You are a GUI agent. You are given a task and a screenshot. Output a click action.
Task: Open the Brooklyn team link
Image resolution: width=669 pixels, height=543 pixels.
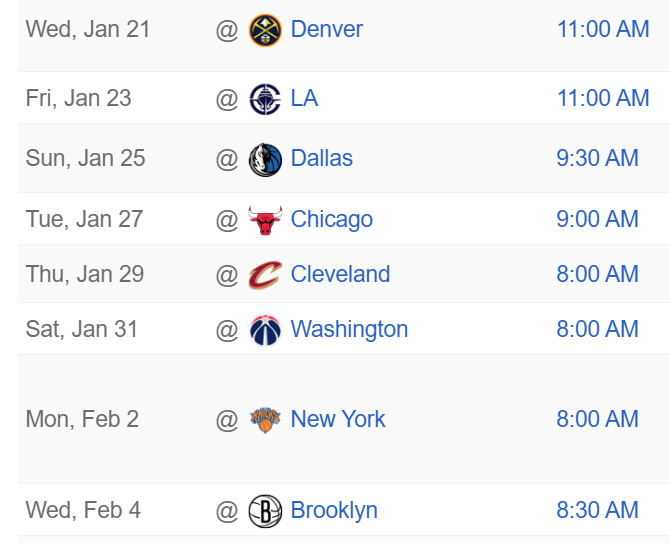(x=334, y=510)
